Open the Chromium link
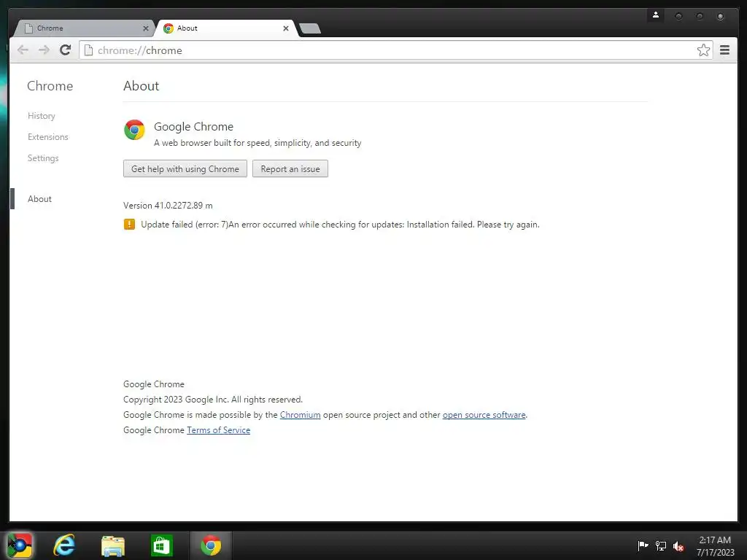Image resolution: width=747 pixels, height=560 pixels. coord(300,415)
